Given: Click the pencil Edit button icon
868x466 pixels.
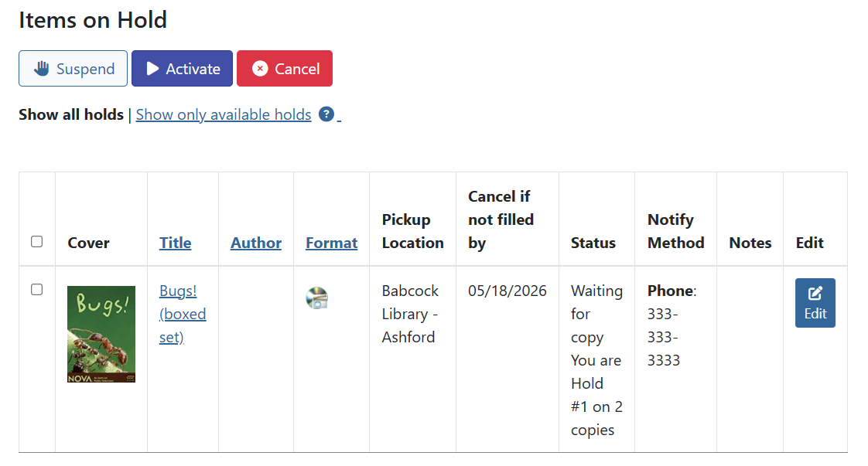Looking at the screenshot, I should [x=815, y=294].
